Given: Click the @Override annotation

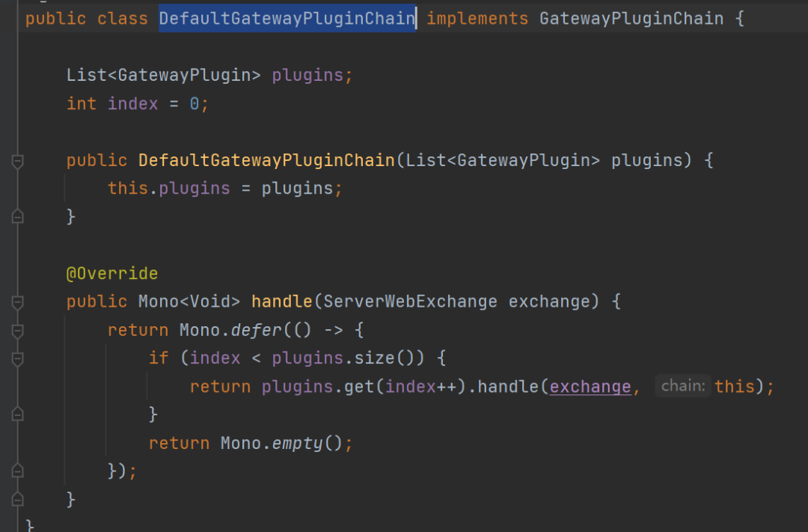Looking at the screenshot, I should 112,273.
